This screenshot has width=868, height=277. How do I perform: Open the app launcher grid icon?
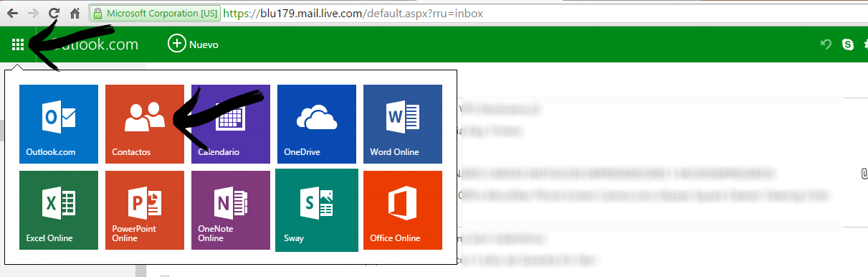coord(18,44)
